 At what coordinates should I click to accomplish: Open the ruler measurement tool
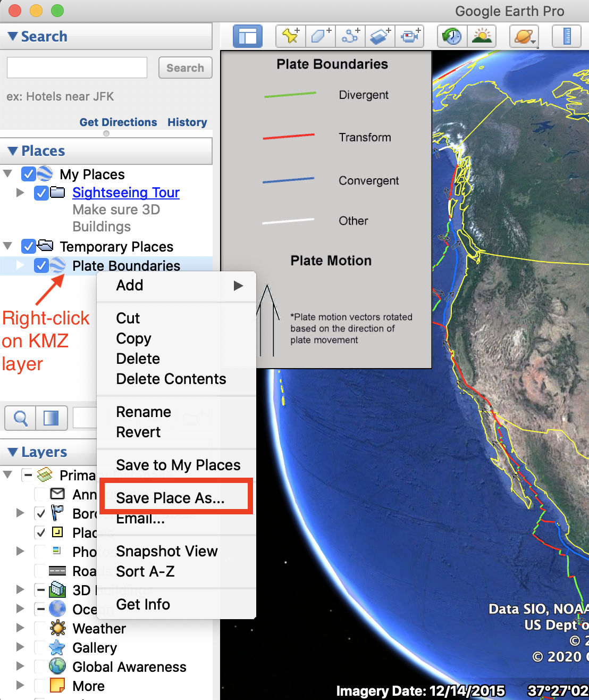click(x=567, y=36)
